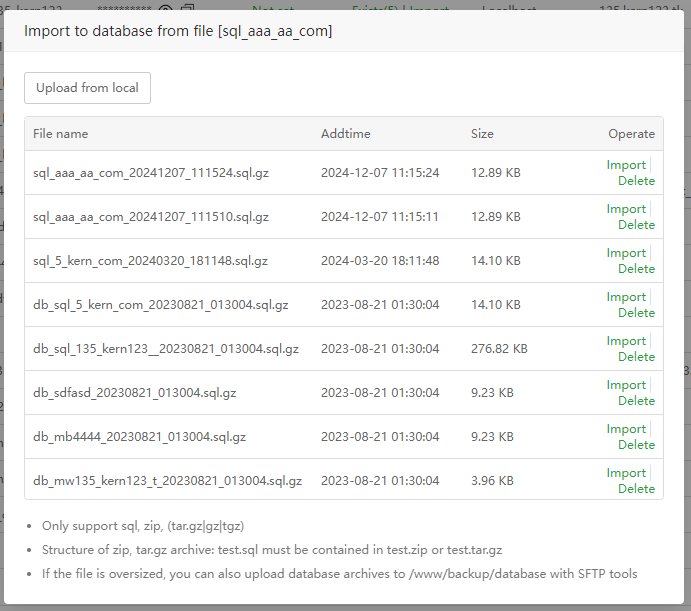Import db_sdfasd_20230821_013004.sql.gz backup
Screen dimensions: 691x611
626,385
